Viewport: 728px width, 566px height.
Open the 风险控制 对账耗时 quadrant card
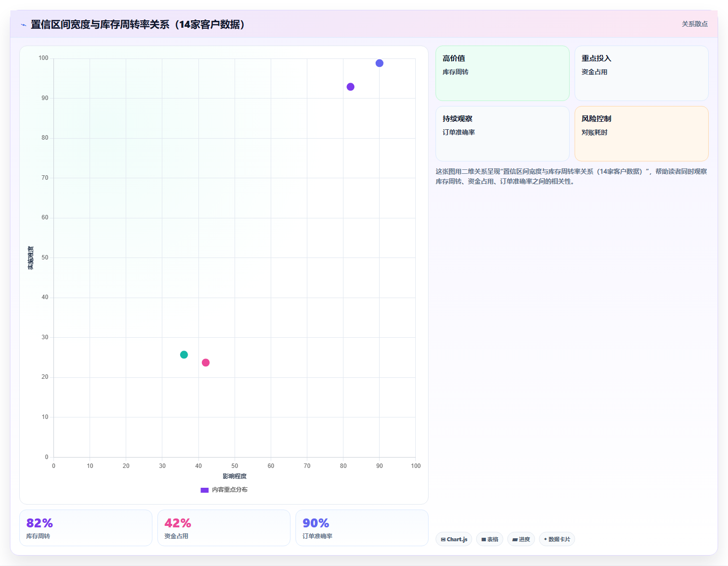[x=641, y=134]
